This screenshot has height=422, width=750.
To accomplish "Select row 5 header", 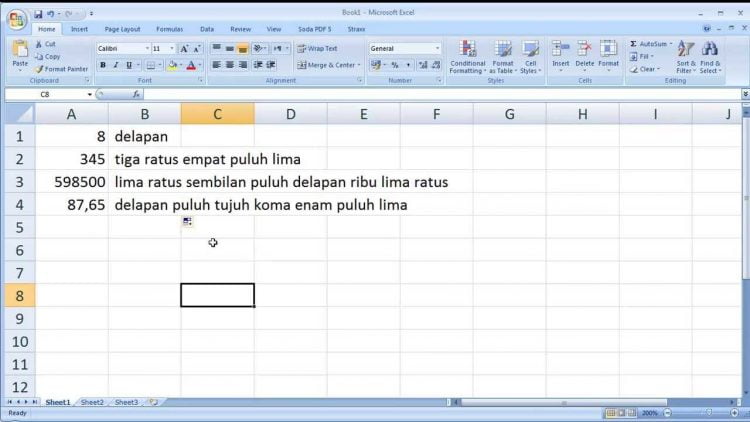I will pos(20,227).
